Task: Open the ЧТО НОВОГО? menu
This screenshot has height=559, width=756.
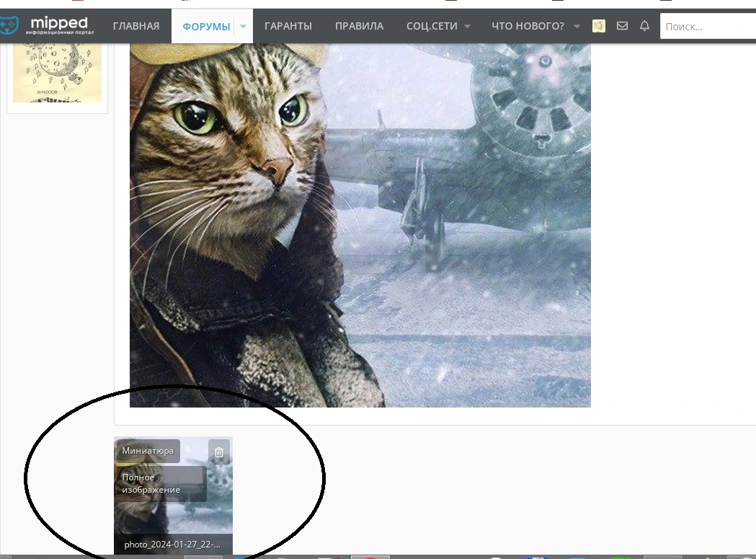Action: [x=528, y=26]
